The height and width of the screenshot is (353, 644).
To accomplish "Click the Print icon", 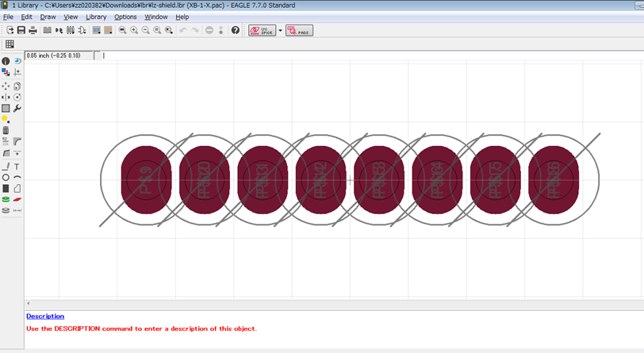I will 33,30.
